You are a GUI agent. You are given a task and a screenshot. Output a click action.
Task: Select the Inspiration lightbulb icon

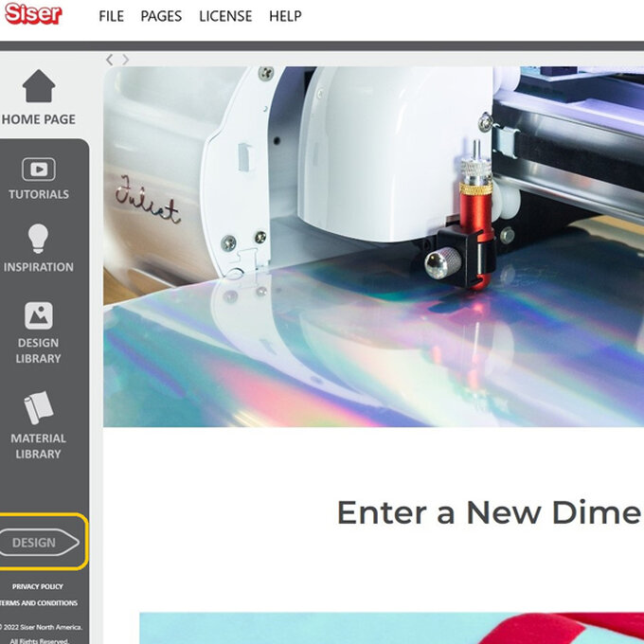[x=38, y=239]
